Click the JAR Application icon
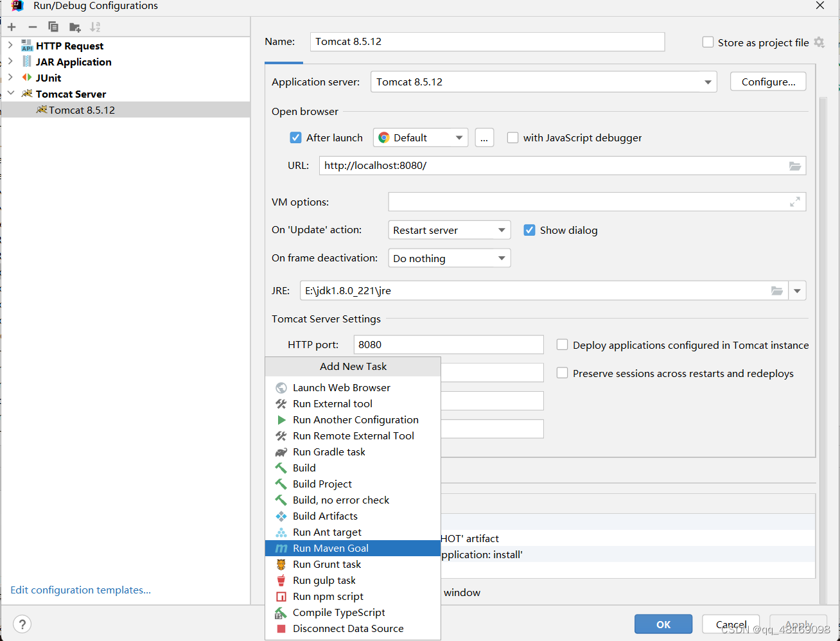This screenshot has width=840, height=641. 27,62
